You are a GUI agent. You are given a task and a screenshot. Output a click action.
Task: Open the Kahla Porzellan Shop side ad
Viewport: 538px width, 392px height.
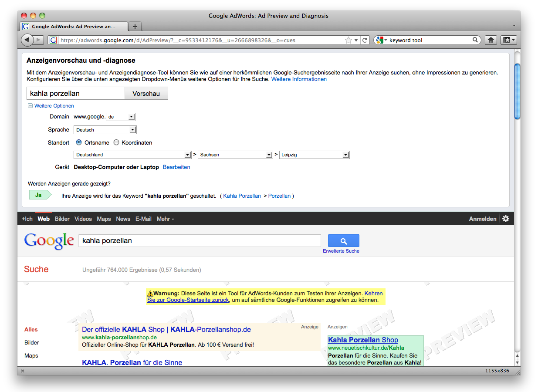tap(363, 340)
